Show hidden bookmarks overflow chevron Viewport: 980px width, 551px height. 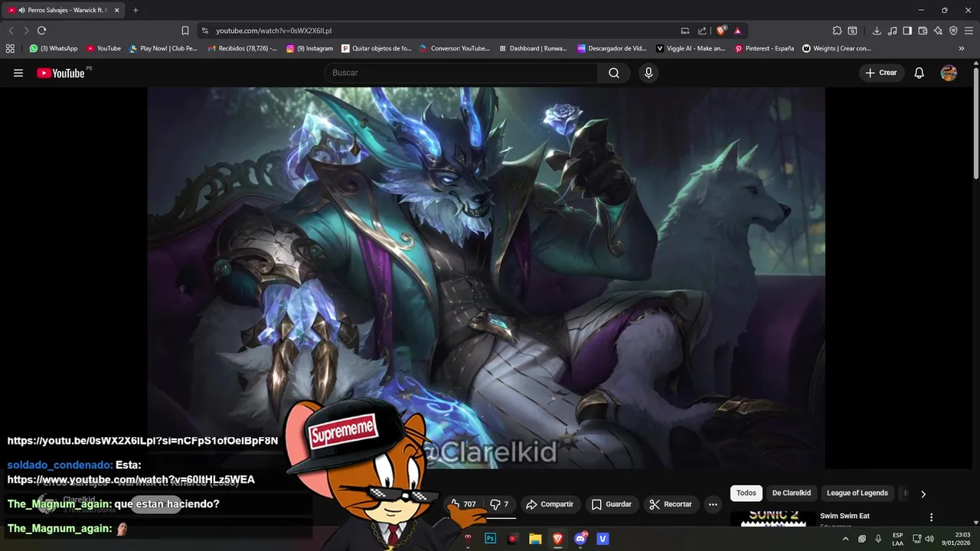tap(962, 48)
